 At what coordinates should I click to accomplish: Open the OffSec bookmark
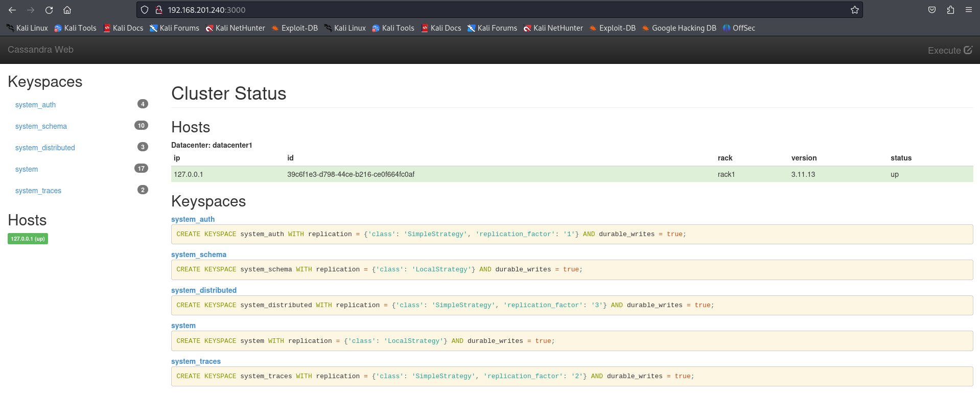coord(739,28)
